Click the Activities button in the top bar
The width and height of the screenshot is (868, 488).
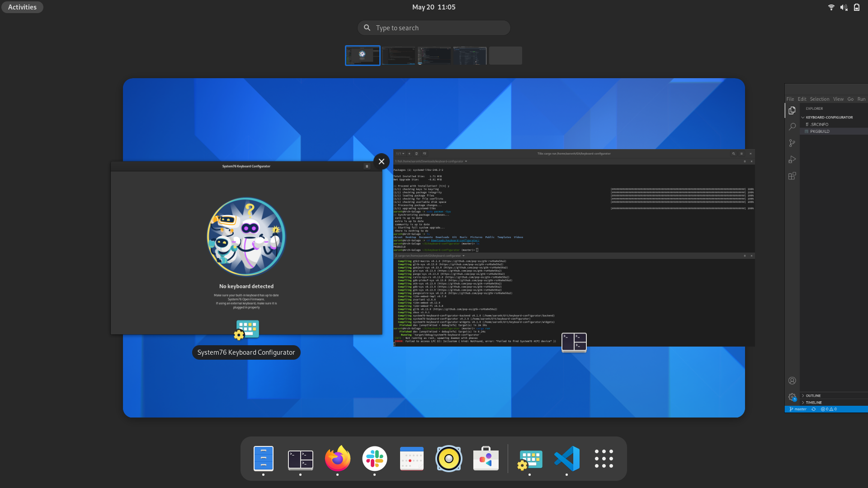click(22, 7)
